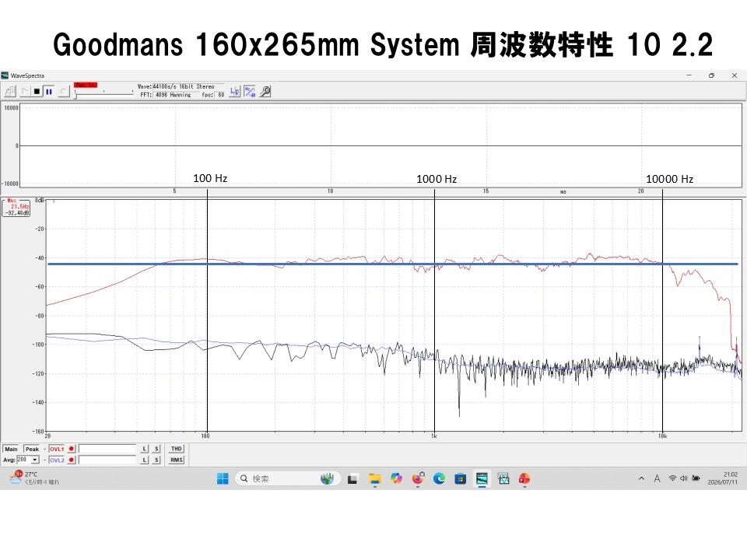Click the L load button for OVL2
Screen dimensions: 747x560
(145, 460)
